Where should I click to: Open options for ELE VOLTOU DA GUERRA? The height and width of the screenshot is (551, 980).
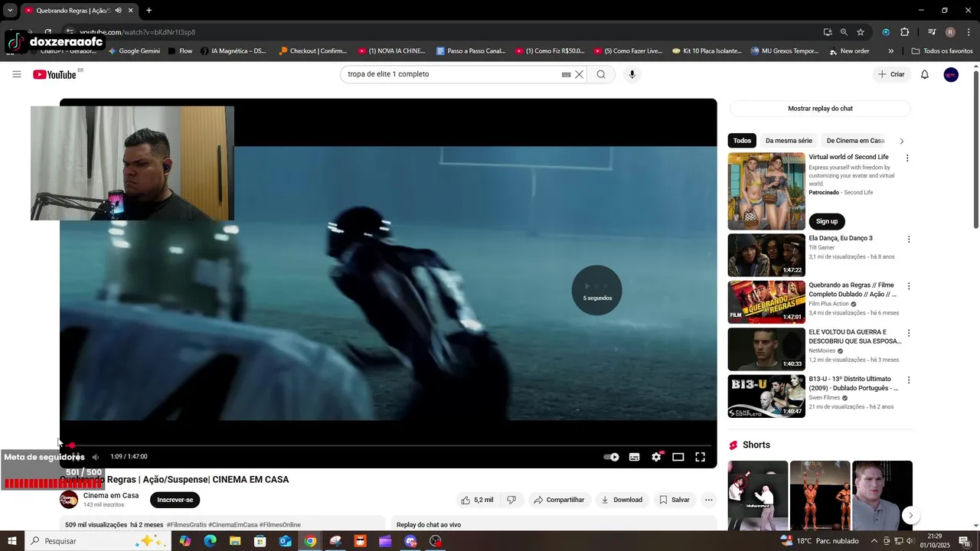click(x=909, y=334)
